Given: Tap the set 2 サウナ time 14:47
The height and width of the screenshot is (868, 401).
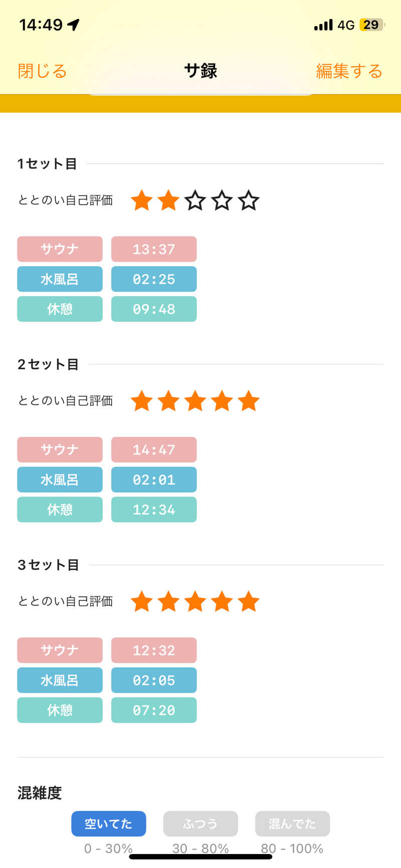Looking at the screenshot, I should [154, 450].
